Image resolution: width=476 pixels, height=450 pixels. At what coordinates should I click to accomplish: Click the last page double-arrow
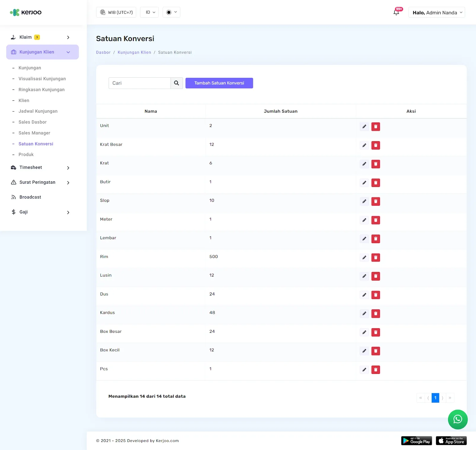click(x=450, y=398)
